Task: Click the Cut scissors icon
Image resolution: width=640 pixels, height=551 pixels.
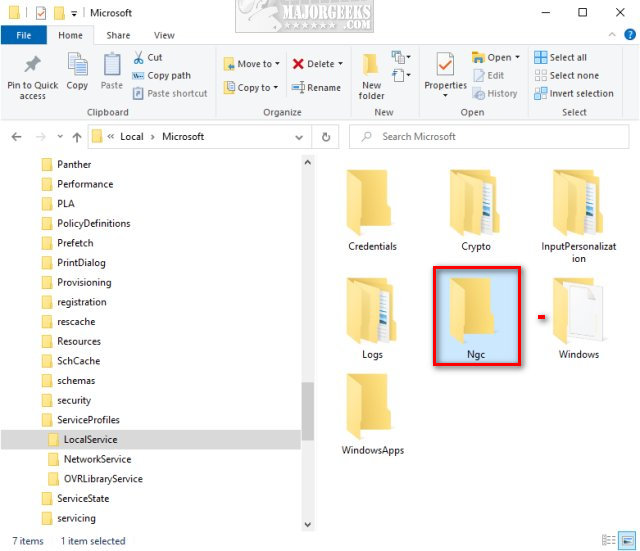Action: click(x=139, y=57)
